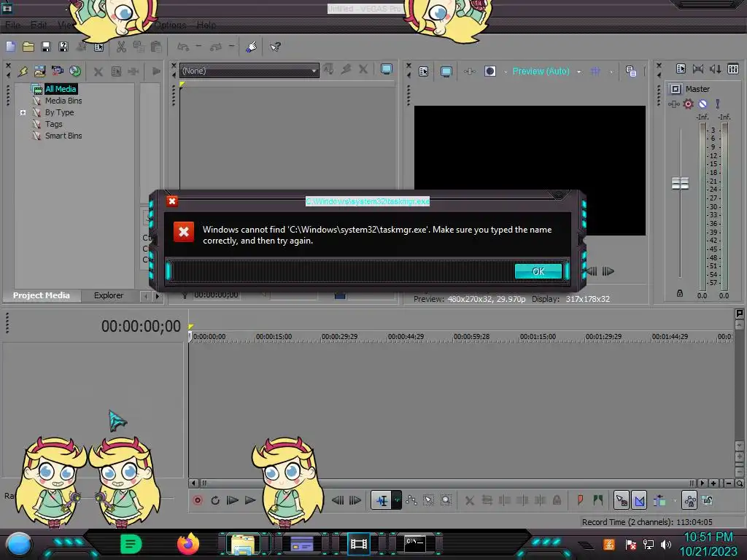Switch to the Project Media tab
This screenshot has height=560, width=747.
[41, 295]
